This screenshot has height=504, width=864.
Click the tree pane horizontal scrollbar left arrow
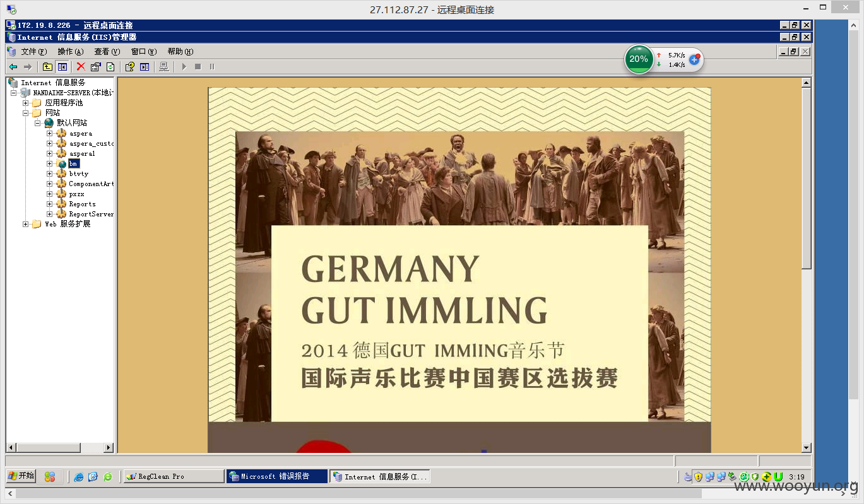tap(11, 447)
